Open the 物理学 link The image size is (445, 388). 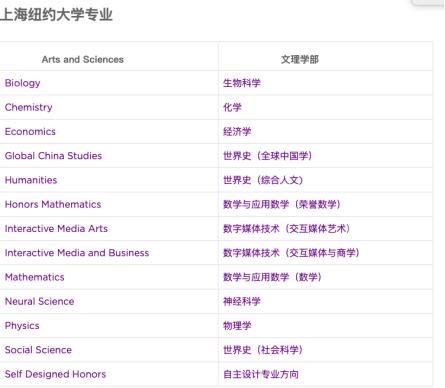pyautogui.click(x=237, y=326)
